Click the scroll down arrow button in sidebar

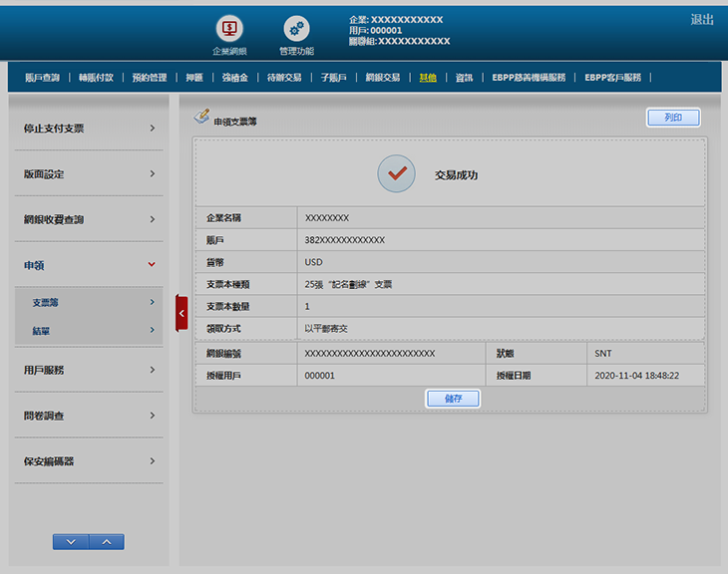pos(71,541)
